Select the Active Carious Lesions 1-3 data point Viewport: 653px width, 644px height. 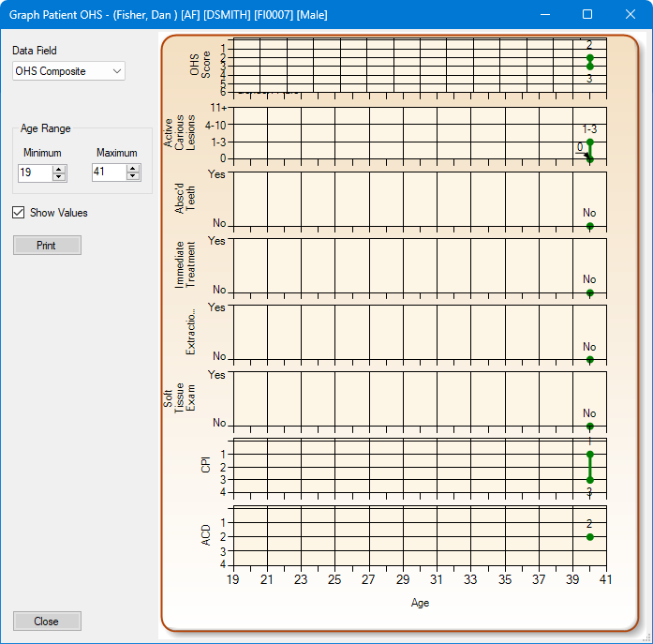(x=589, y=142)
